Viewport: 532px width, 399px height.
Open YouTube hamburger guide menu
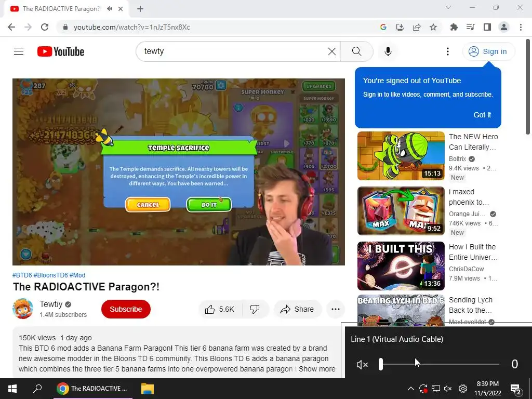click(19, 51)
